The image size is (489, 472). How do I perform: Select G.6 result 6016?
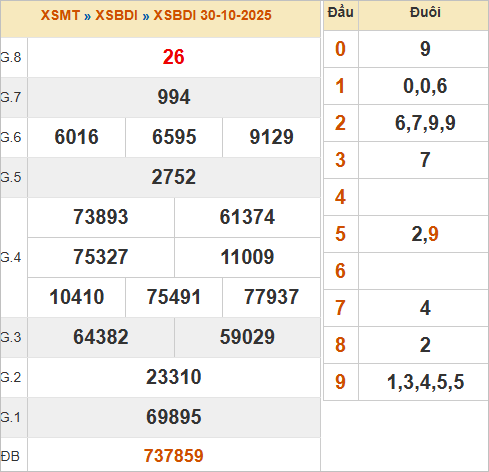(x=76, y=137)
